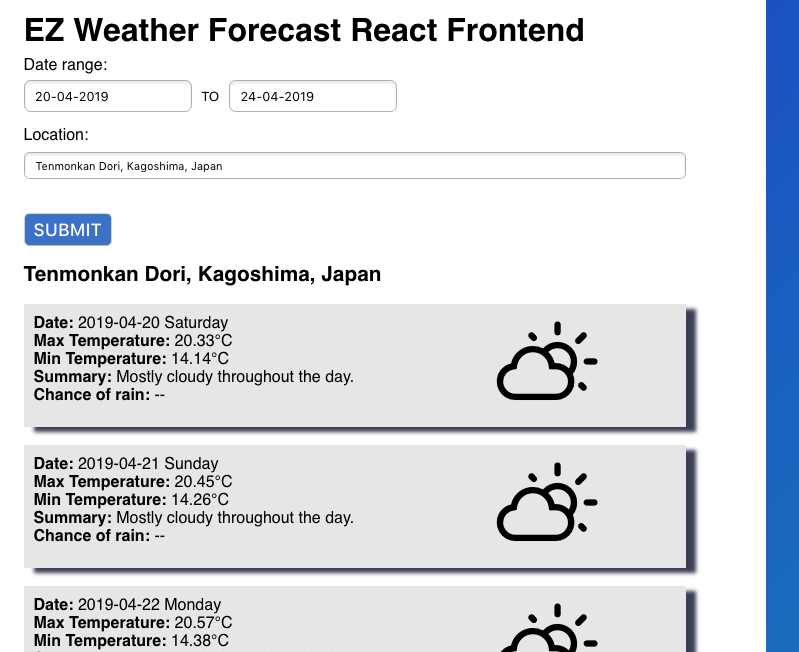Click Saturday's Chance of rain line
The width and height of the screenshot is (799, 652).
pos(99,395)
